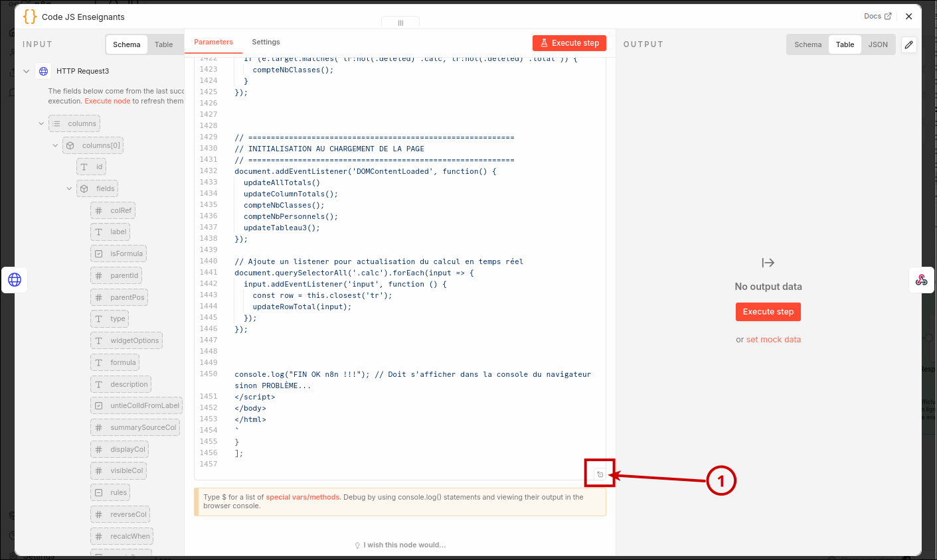Click the closing </body> tag line
937x560 pixels.
[x=250, y=408]
